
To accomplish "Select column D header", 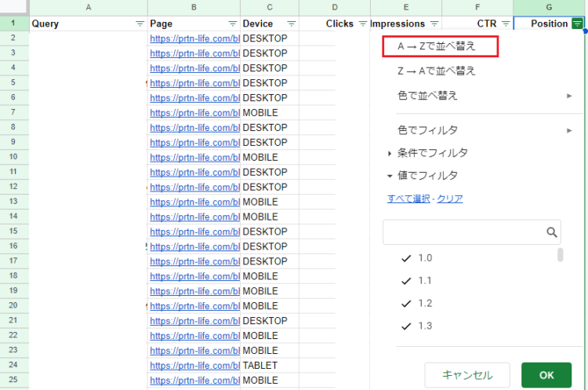I will click(x=335, y=7).
